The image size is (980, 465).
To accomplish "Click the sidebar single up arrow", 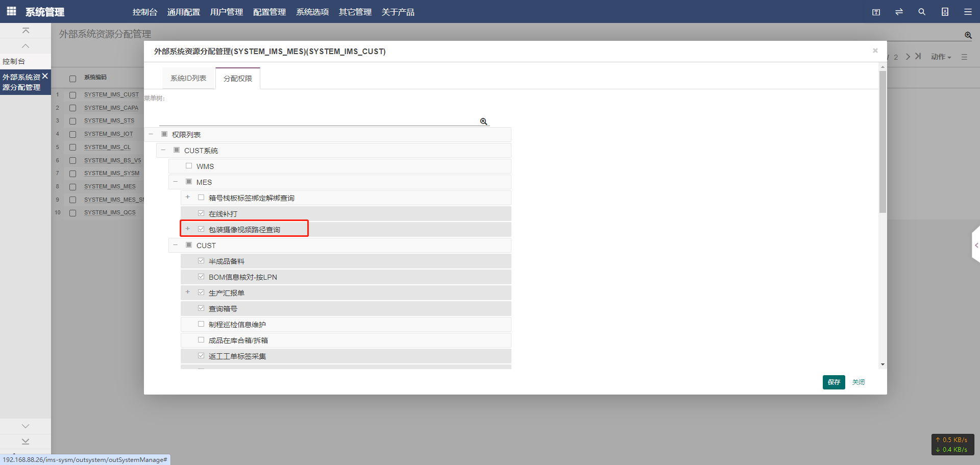I will click(x=26, y=46).
